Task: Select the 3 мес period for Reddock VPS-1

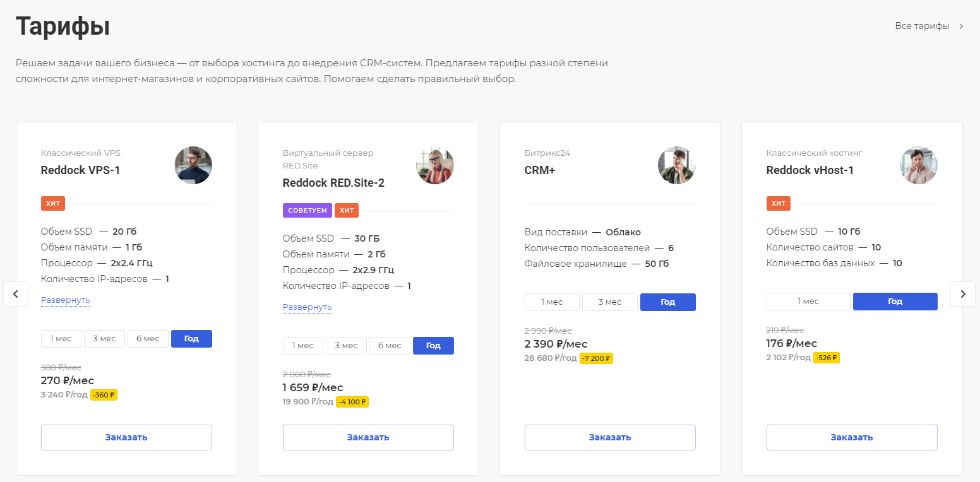Action: (x=104, y=339)
